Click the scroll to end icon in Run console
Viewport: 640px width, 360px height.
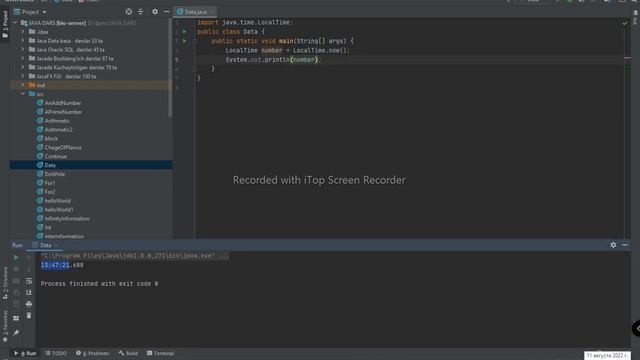click(29, 292)
